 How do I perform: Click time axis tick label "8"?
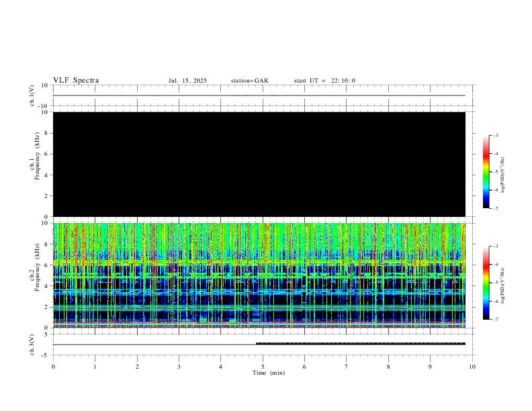point(388,367)
